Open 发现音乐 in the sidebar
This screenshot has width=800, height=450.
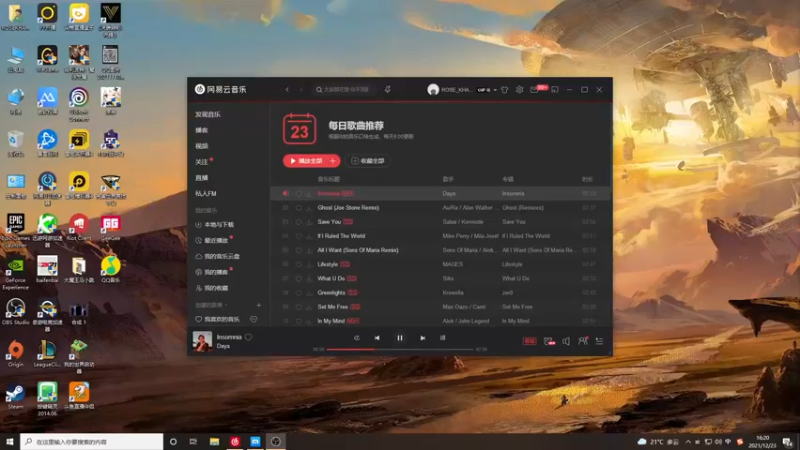pyautogui.click(x=208, y=114)
